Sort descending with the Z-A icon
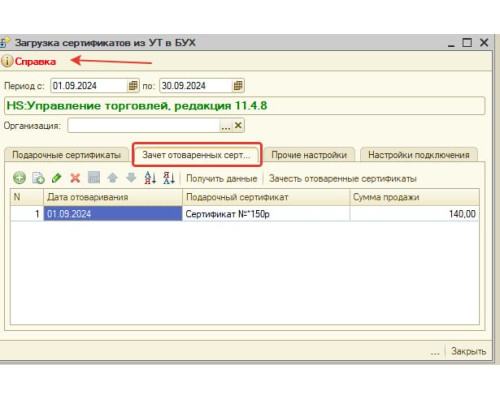 [x=169, y=178]
